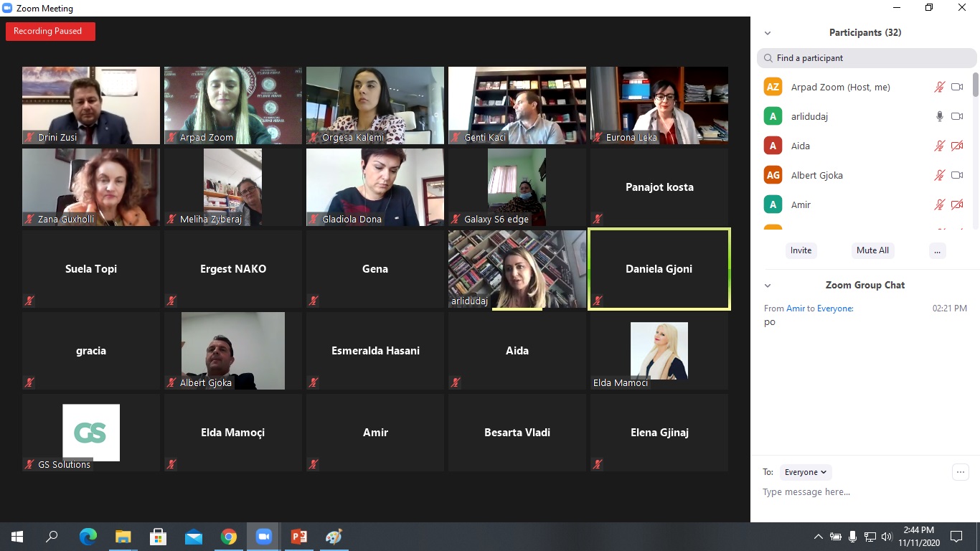This screenshot has height=551, width=980.
Task: Click the muted microphone icon for Arpad Zoom
Action: [939, 87]
